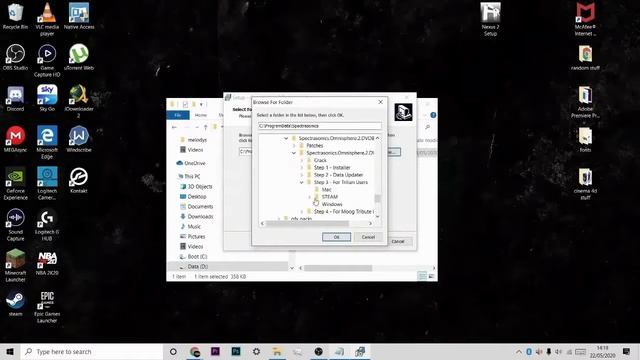The width and height of the screenshot is (640, 360).
Task: Launch uTorrent Web shortcut
Action: point(79,57)
